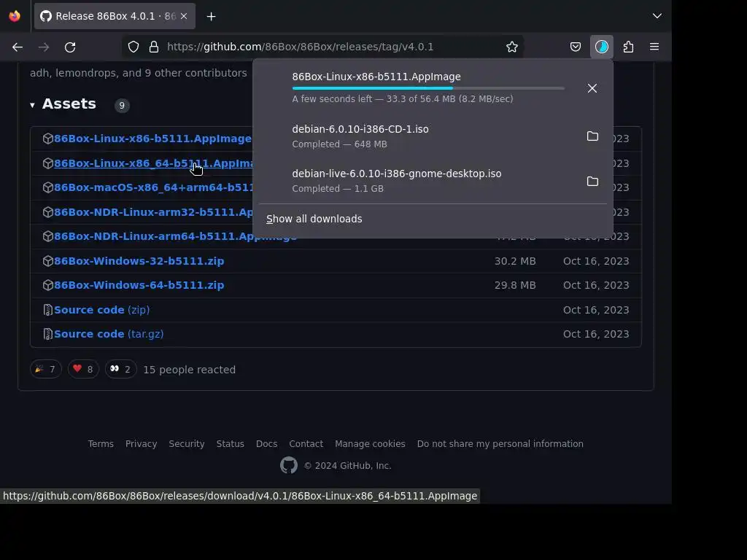Click the site security padlock icon

(x=154, y=47)
